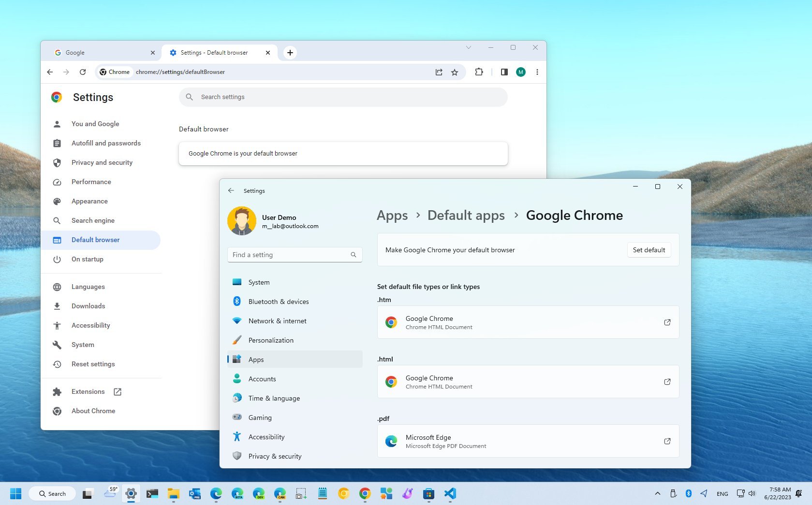Open Chrome three-dot menu

click(x=537, y=72)
